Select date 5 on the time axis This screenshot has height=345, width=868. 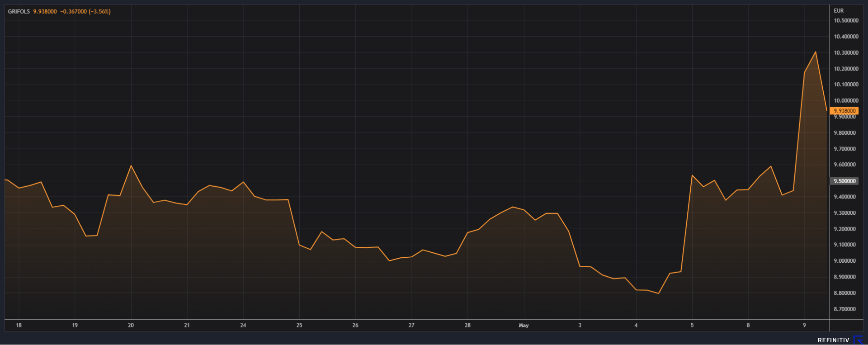pos(692,325)
